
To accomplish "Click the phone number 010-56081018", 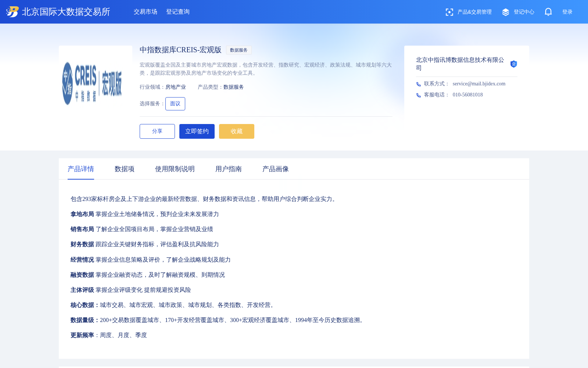I will tap(468, 95).
